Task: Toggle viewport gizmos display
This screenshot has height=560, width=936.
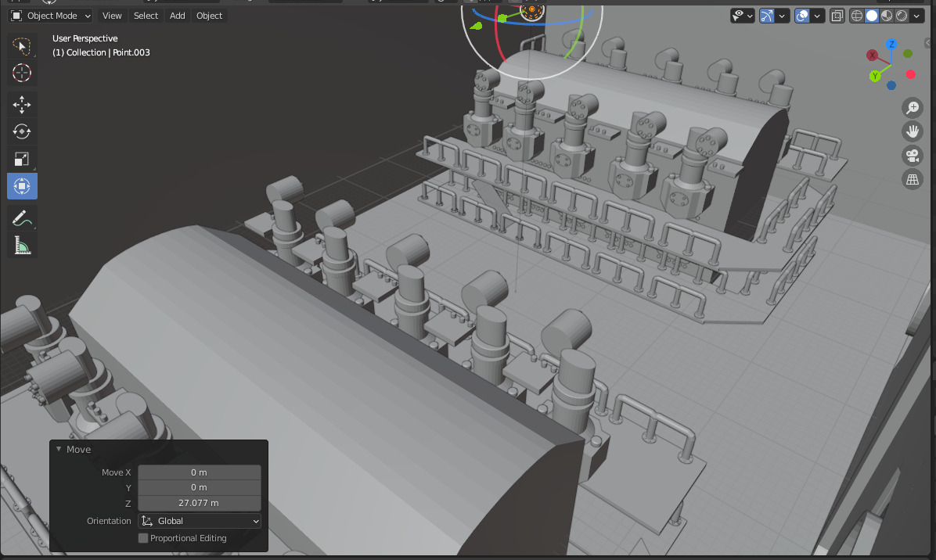Action: (x=766, y=16)
